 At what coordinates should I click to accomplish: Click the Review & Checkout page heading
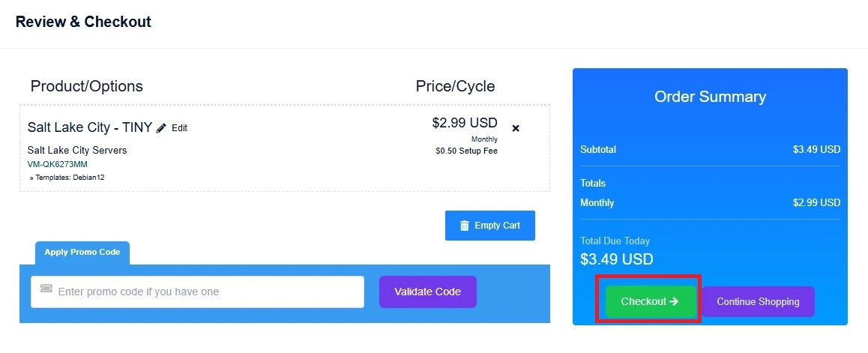click(x=83, y=22)
